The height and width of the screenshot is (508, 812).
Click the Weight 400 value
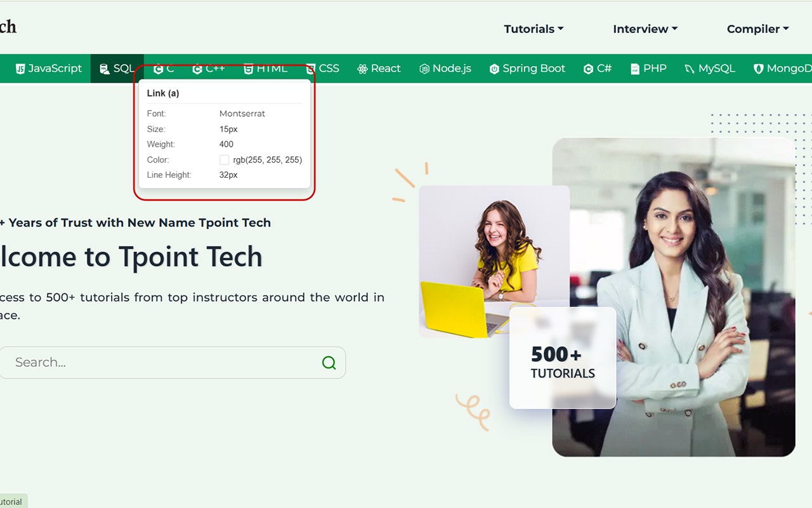[x=226, y=144]
